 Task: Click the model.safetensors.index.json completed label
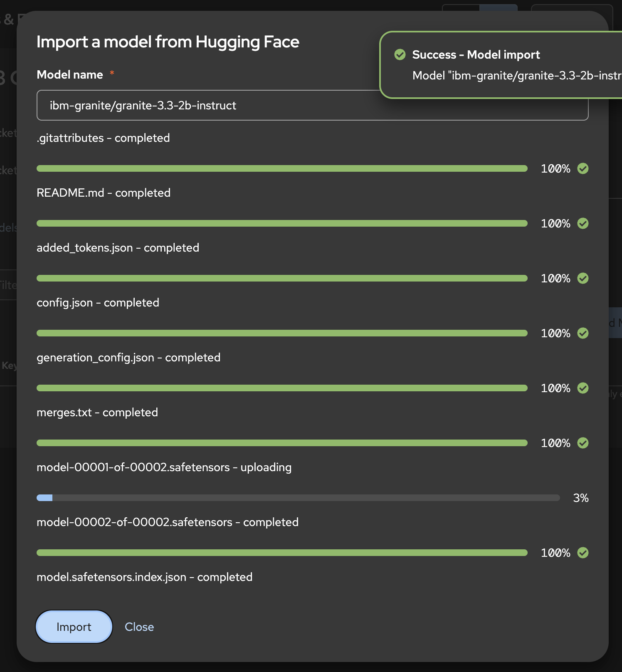[x=145, y=577]
